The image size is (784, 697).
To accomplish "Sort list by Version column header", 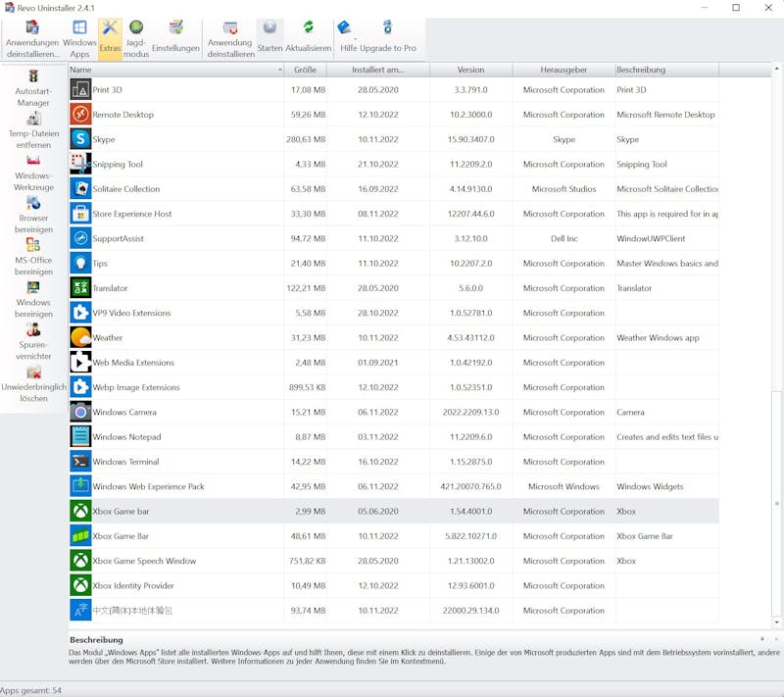I will click(470, 70).
